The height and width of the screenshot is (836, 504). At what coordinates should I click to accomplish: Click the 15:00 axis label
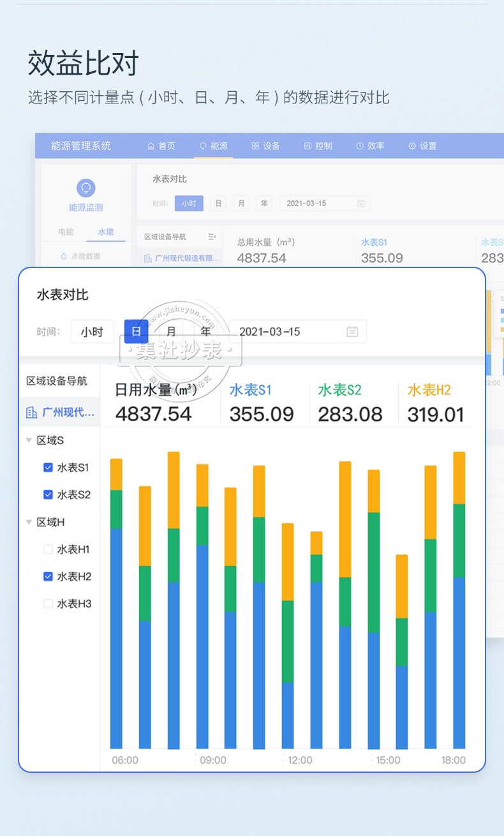pos(388,760)
